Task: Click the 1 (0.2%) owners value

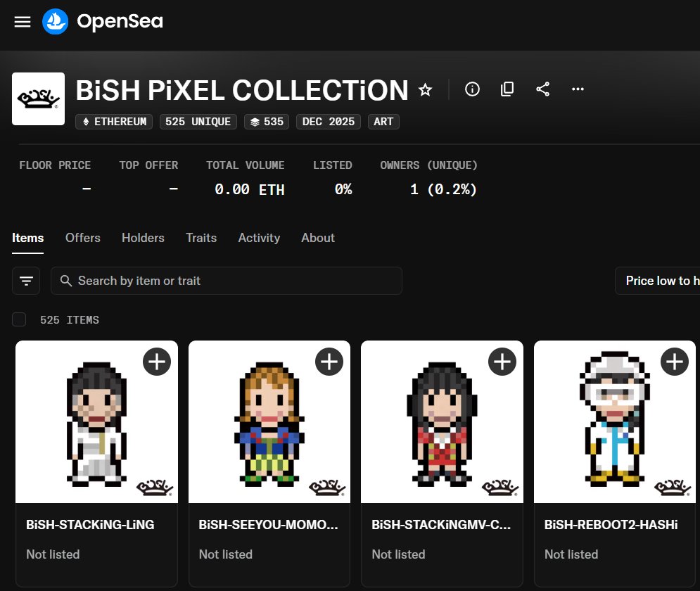Action: (x=443, y=189)
